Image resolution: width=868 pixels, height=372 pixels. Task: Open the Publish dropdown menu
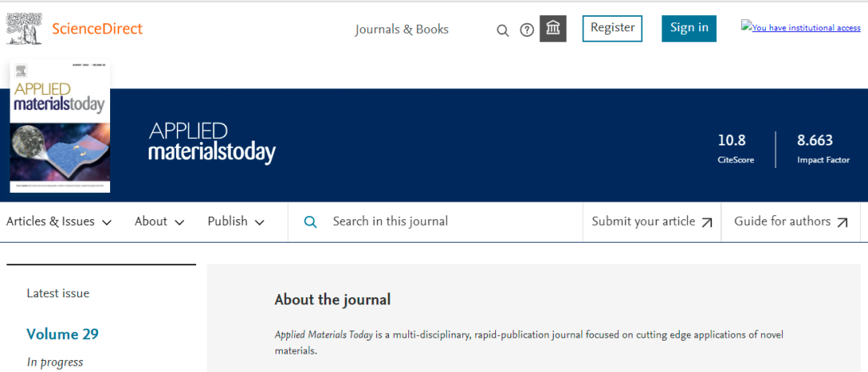click(236, 222)
